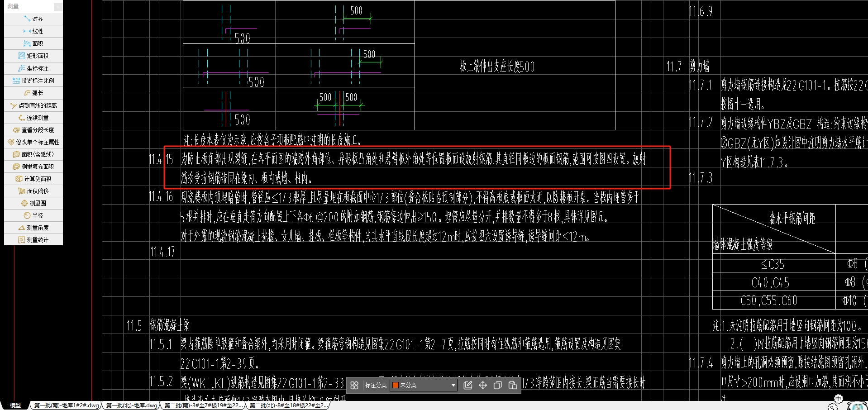The width and height of the screenshot is (868, 410).
Task: Click the move arrows icon in toolbar
Action: click(x=483, y=385)
